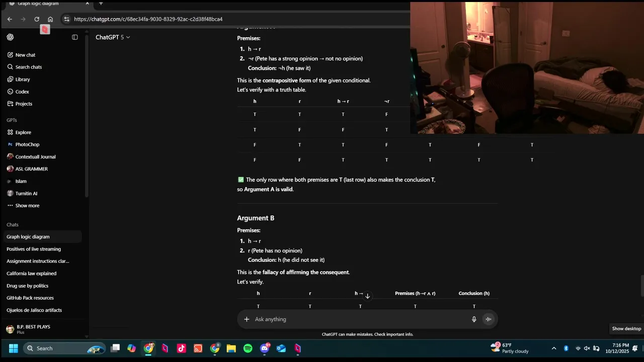Click the Ask anything message field

pyautogui.click(x=360, y=319)
